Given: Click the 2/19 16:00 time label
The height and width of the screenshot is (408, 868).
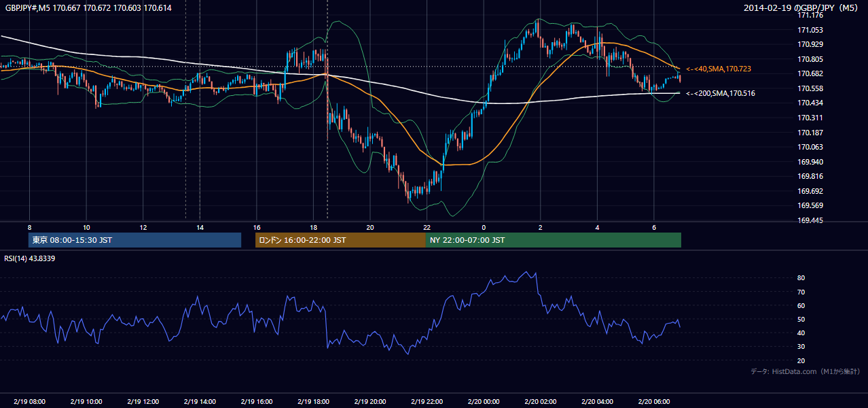Looking at the screenshot, I should tap(256, 401).
